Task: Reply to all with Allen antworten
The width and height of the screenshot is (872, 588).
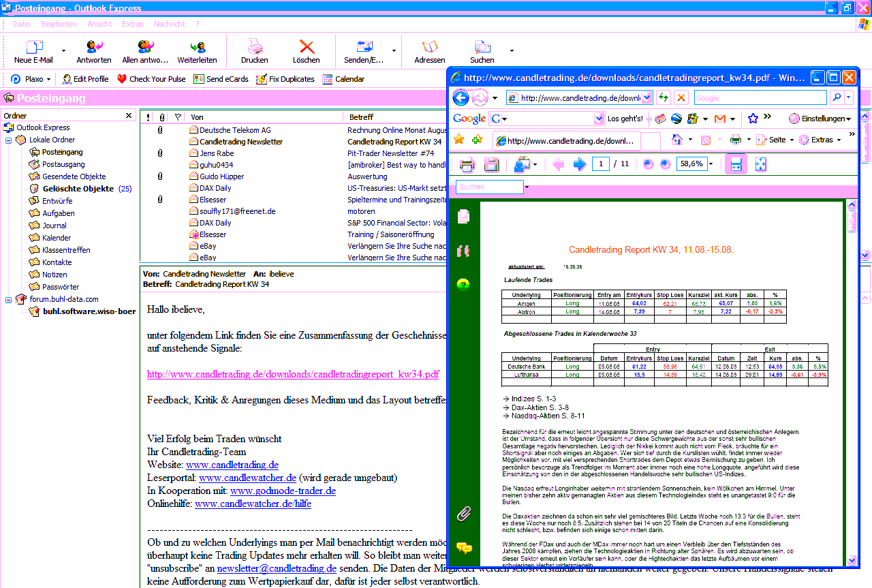Action: (145, 52)
